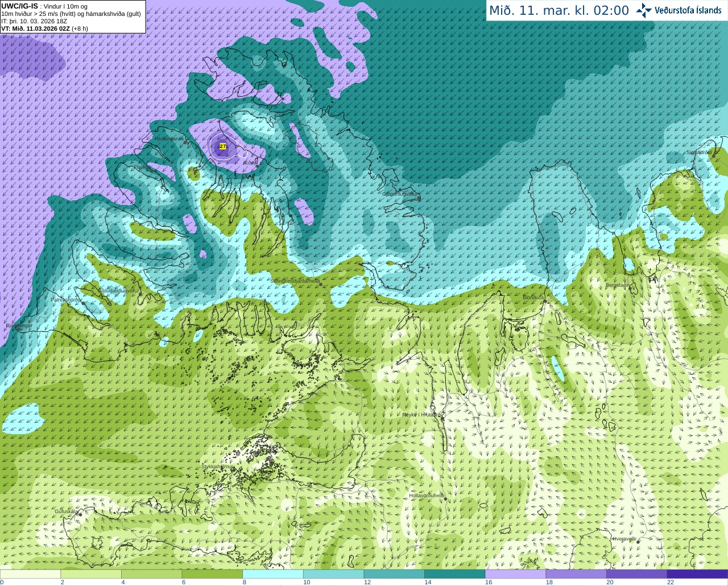This screenshot has width=728, height=586.
Task: Select the 8–10 m/s cyan legend swatch
Action: (x=273, y=574)
